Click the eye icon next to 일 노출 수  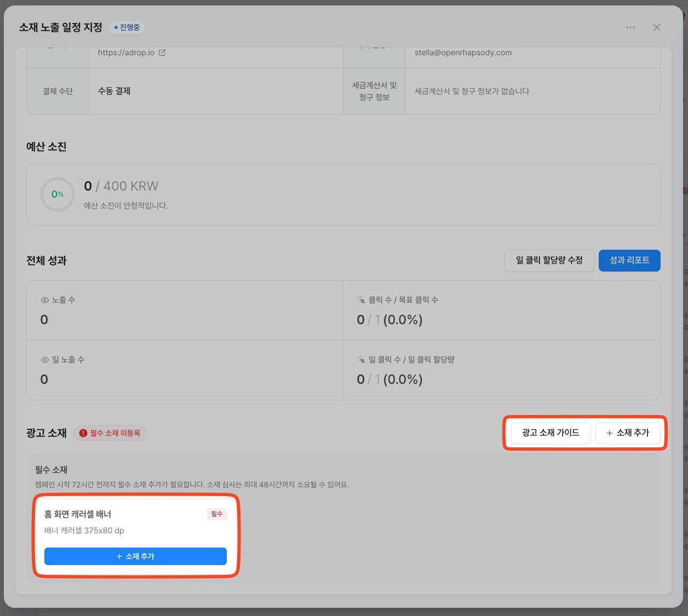[x=45, y=360]
